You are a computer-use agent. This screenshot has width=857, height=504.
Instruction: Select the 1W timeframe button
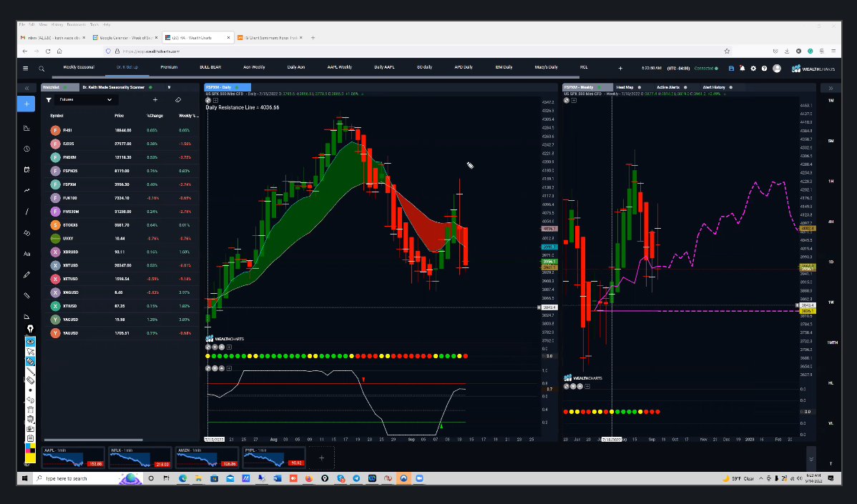pyautogui.click(x=831, y=302)
